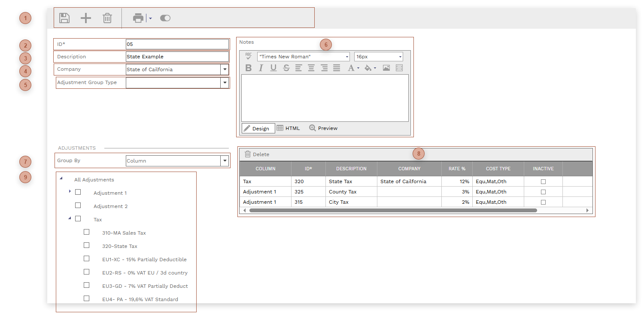
Task: Click the trash icon in the top toolbar
Action: (107, 18)
